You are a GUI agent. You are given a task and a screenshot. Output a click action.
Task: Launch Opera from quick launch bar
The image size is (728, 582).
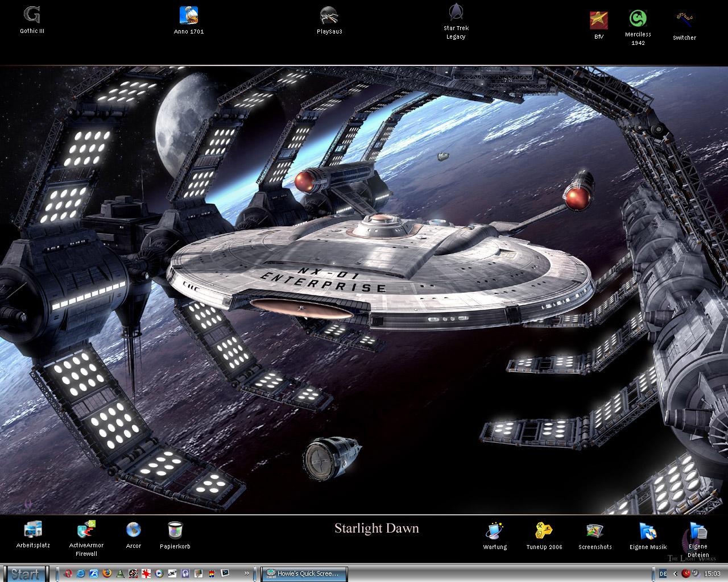[x=68, y=573]
